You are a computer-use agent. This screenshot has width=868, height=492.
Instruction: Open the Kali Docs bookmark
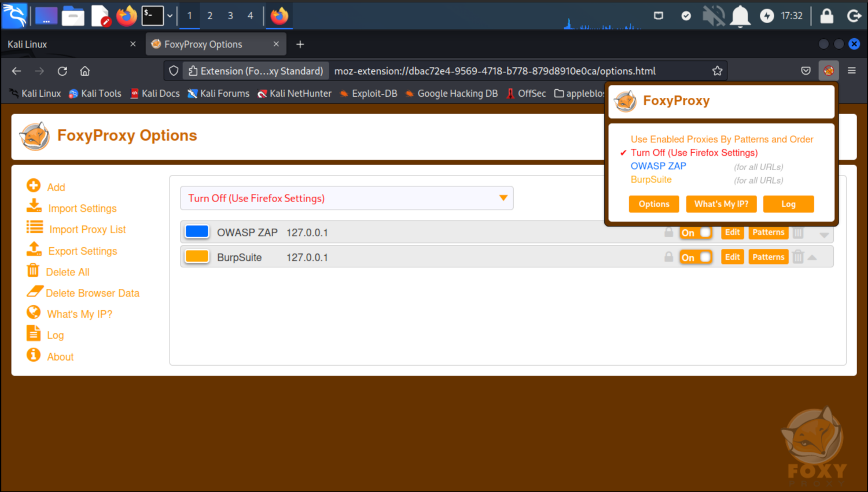[x=155, y=93]
